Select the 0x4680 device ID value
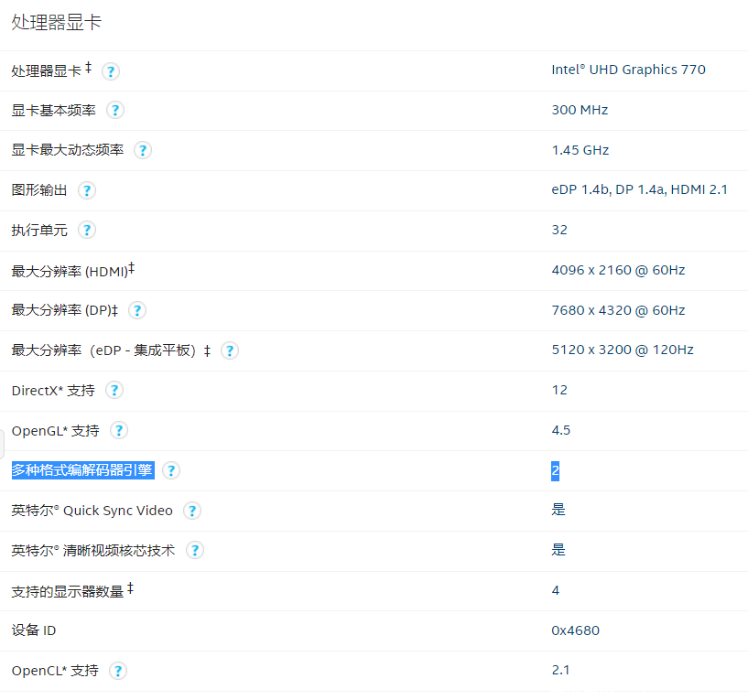This screenshot has width=748, height=700. coord(575,630)
